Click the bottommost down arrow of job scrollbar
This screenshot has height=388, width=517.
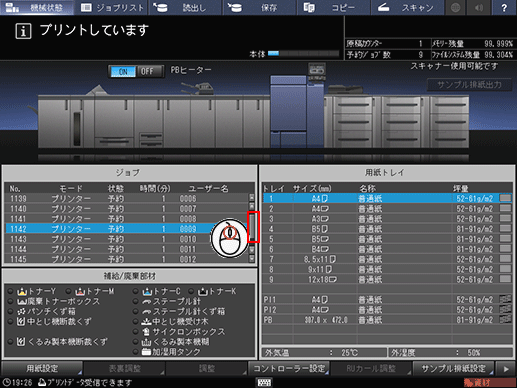(252, 258)
